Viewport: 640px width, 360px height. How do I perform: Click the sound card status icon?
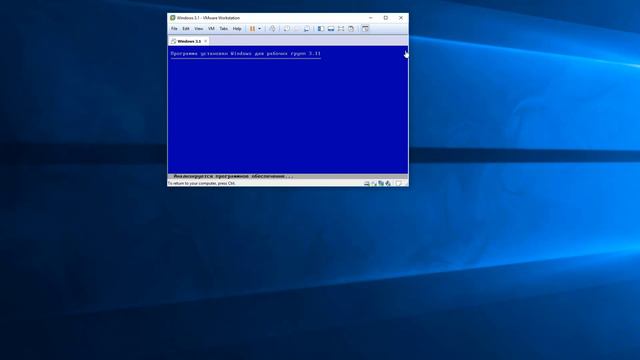(388, 184)
